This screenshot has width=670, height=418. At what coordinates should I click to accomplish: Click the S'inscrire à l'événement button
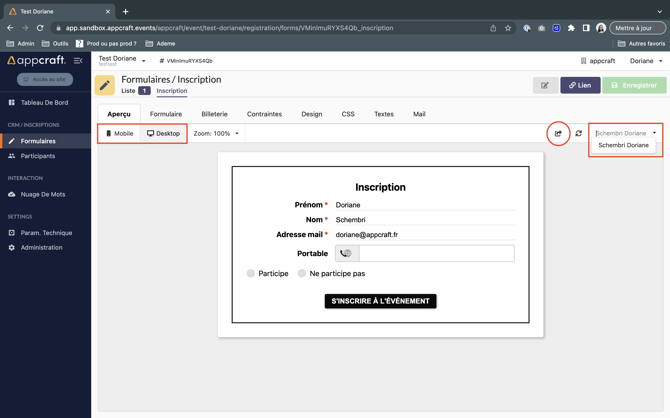(380, 301)
